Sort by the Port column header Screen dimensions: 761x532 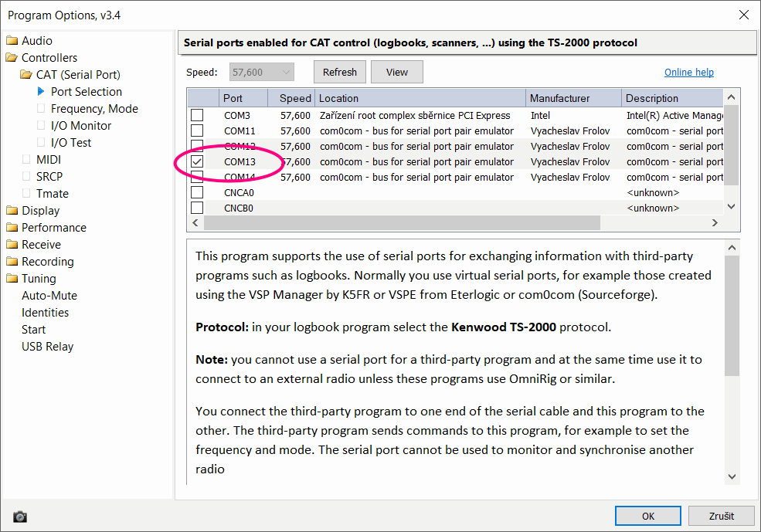pyautogui.click(x=243, y=98)
